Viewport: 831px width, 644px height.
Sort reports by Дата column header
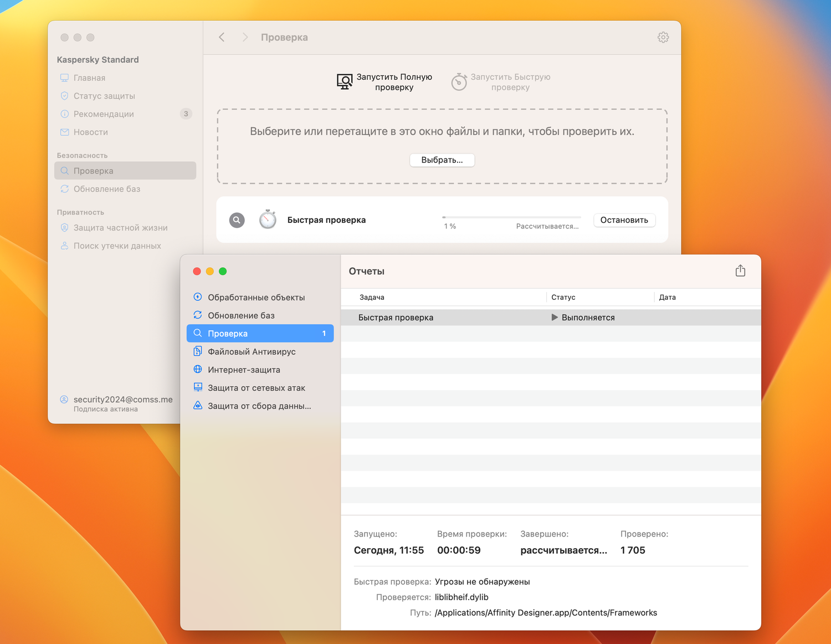pos(668,297)
